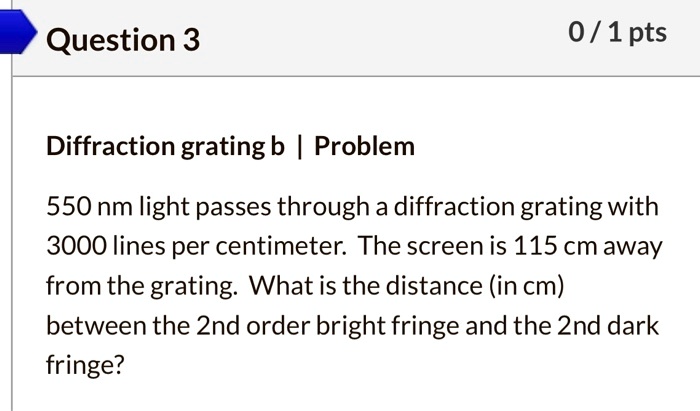Viewport: 700px width, 411px height.
Task: Select the Question 3 heading
Action: coord(123,40)
